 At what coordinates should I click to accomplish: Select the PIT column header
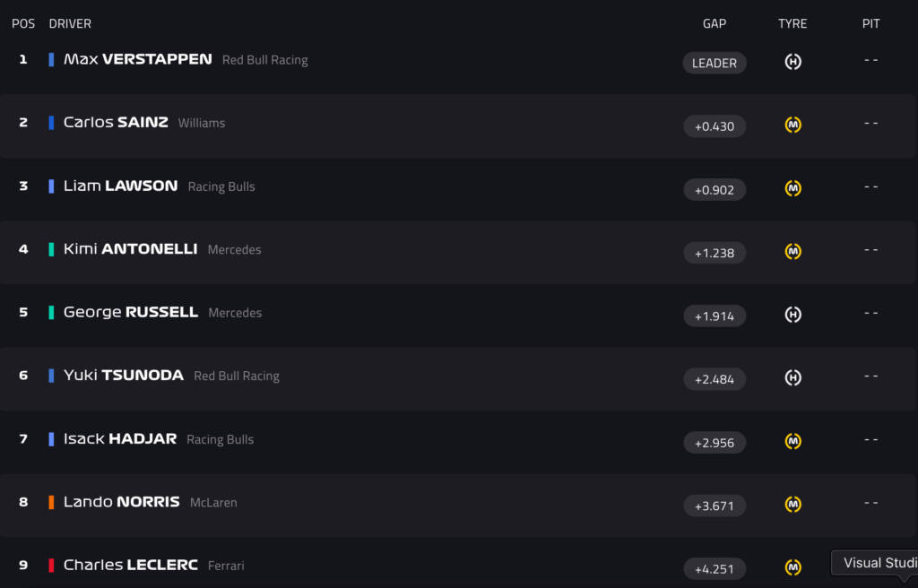[870, 23]
